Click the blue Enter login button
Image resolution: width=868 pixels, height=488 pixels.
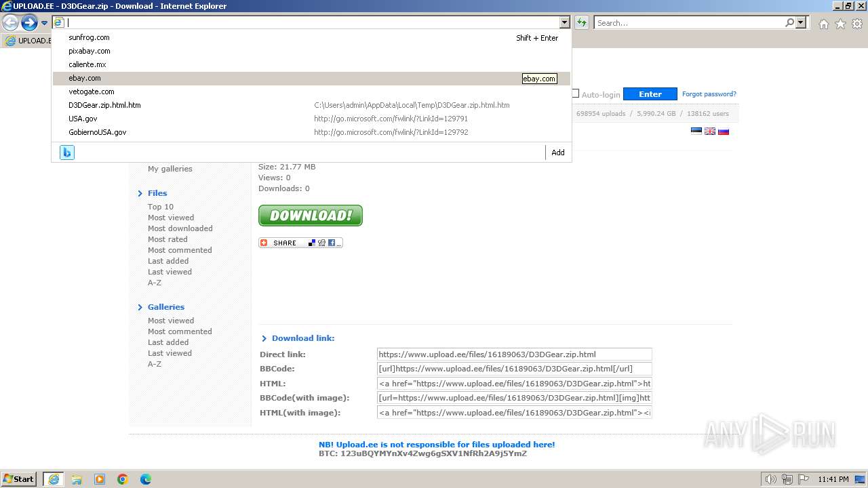pos(650,94)
